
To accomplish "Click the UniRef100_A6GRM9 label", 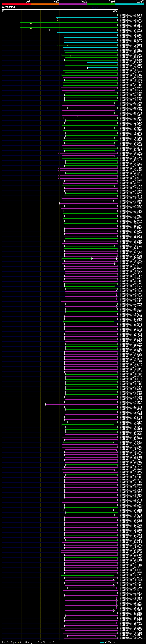I will coord(131,75).
